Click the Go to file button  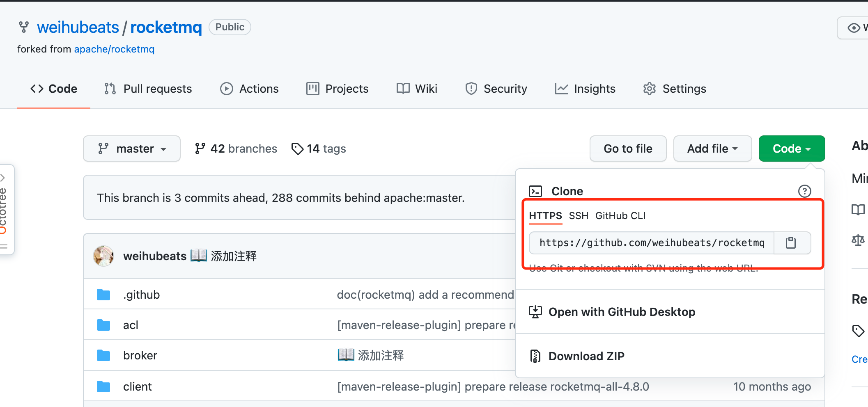(628, 149)
